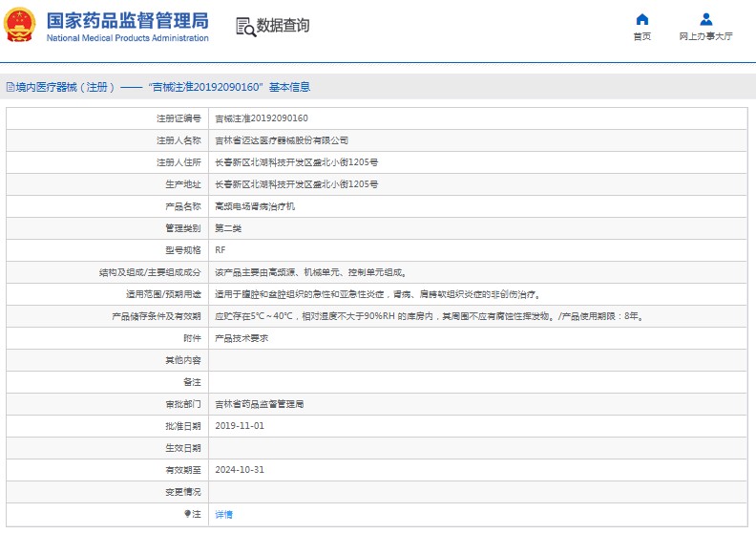Image resolution: width=756 pixels, height=534 pixels.
Task: Click the bullet icon beside 注
Action: coord(187,514)
